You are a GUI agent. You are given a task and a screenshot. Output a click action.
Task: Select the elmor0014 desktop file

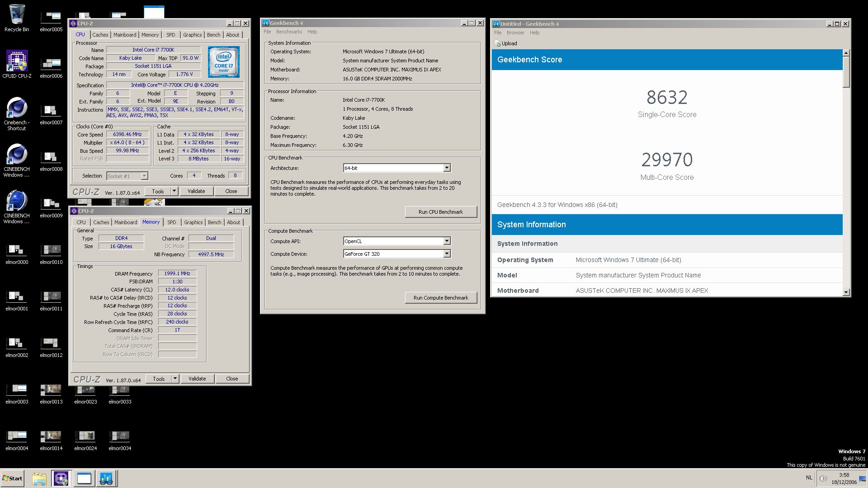point(51,440)
